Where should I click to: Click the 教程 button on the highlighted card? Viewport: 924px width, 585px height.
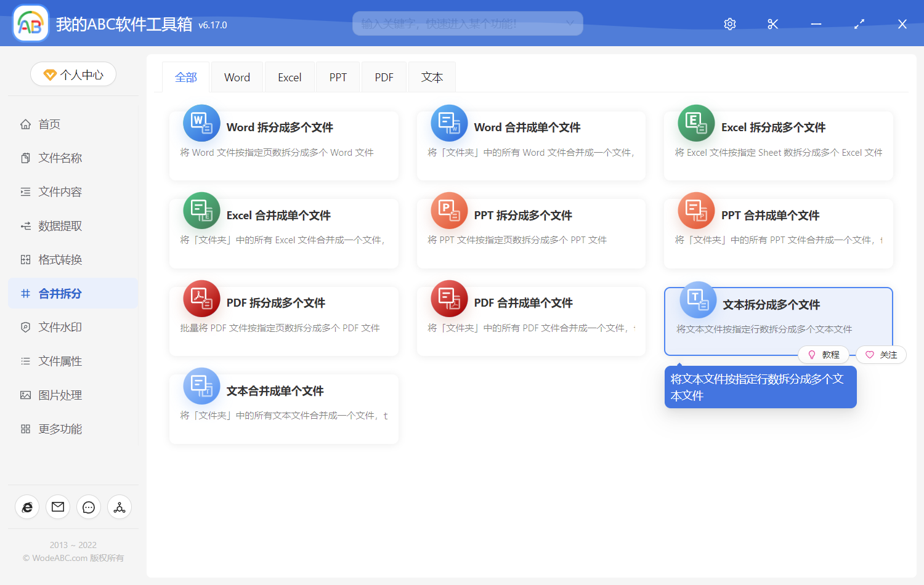click(824, 354)
